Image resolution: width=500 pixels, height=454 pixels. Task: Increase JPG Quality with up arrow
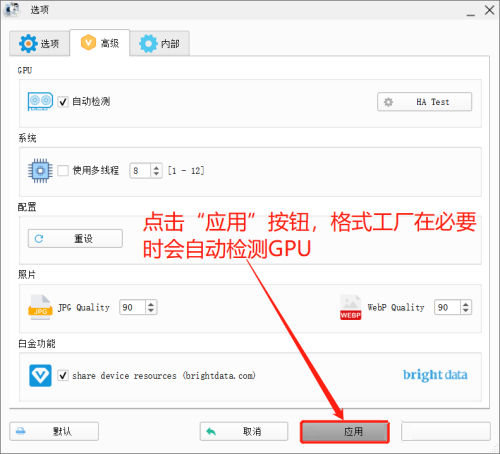(x=151, y=304)
